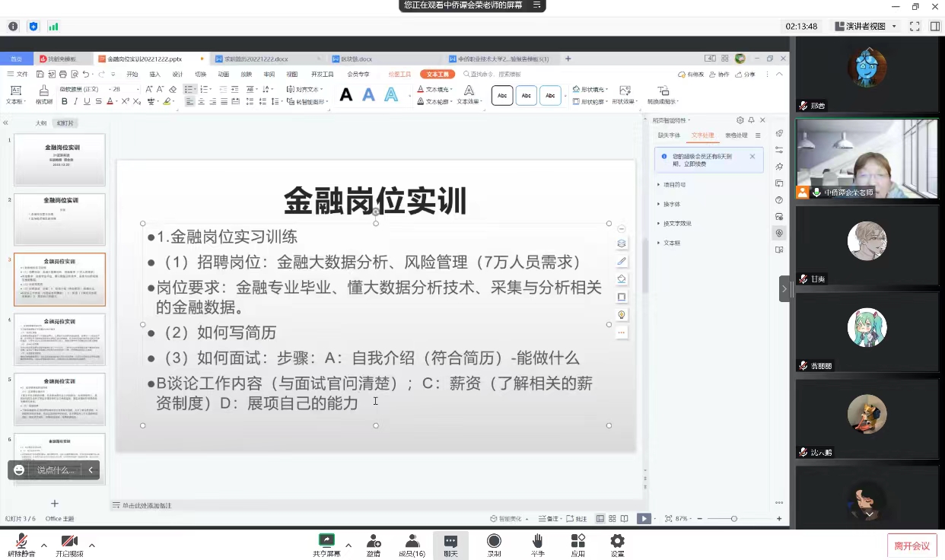
Task: Expand audio options arrow beside 解除静音
Action: (43, 545)
